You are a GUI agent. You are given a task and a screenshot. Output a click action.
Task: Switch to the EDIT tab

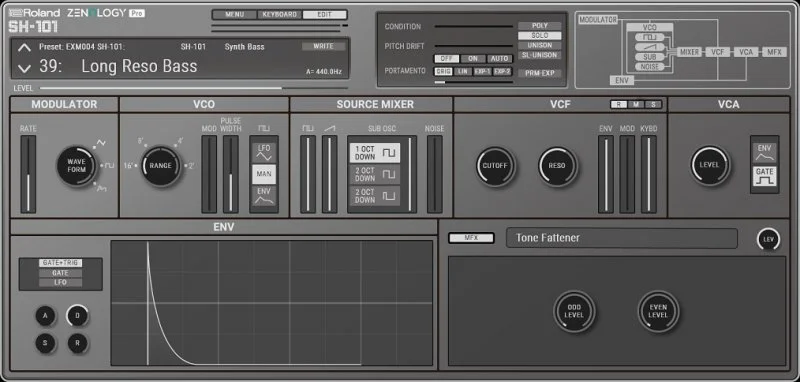point(324,15)
